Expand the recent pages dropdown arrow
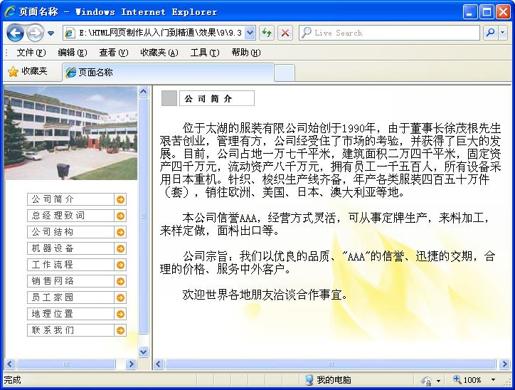This screenshot has height=390, width=515. (x=51, y=33)
